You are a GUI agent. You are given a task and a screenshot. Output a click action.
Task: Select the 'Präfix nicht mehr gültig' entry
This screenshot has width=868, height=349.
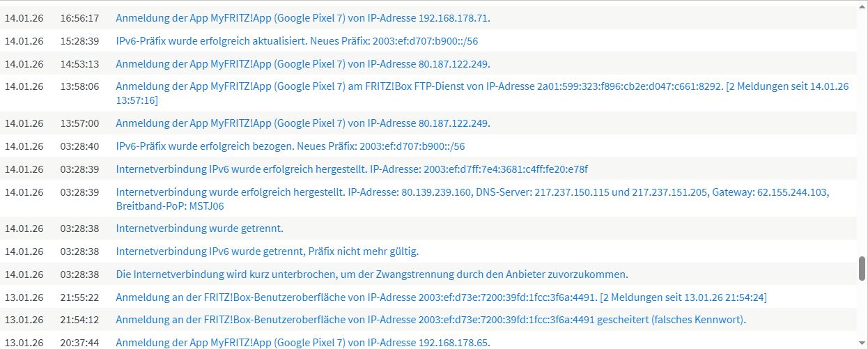pyautogui.click(x=267, y=251)
